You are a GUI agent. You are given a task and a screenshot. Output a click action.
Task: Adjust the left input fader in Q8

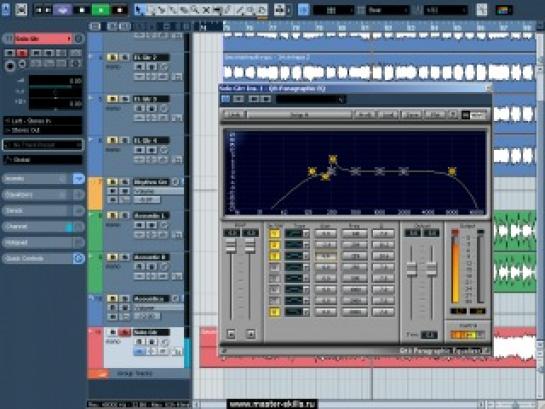(x=231, y=247)
